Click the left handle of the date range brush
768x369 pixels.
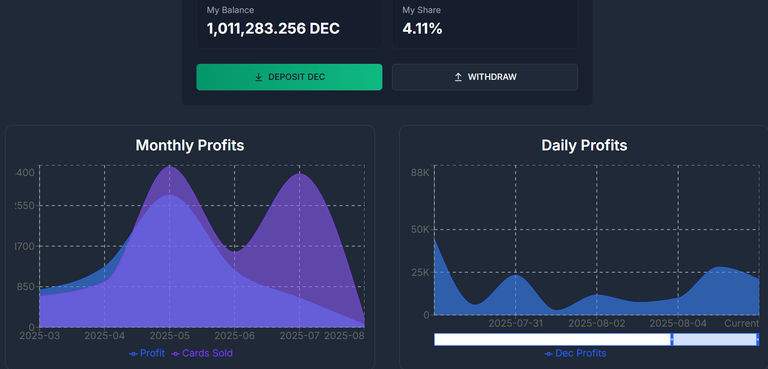coord(672,339)
